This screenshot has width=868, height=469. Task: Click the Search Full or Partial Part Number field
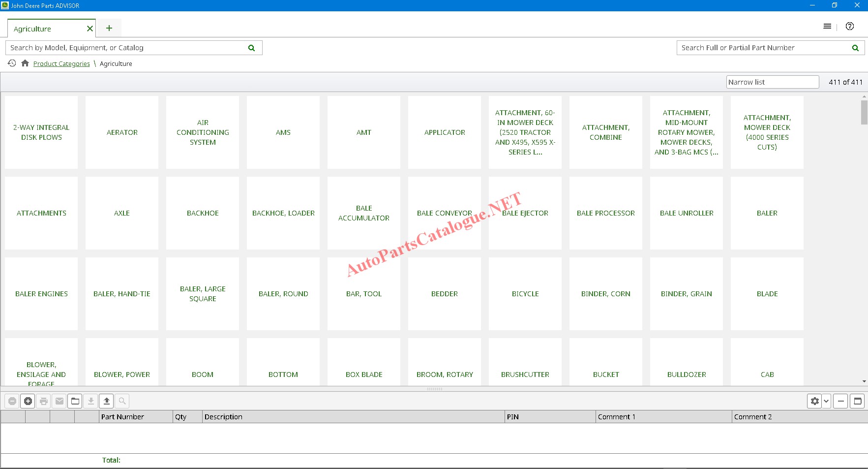click(x=770, y=48)
